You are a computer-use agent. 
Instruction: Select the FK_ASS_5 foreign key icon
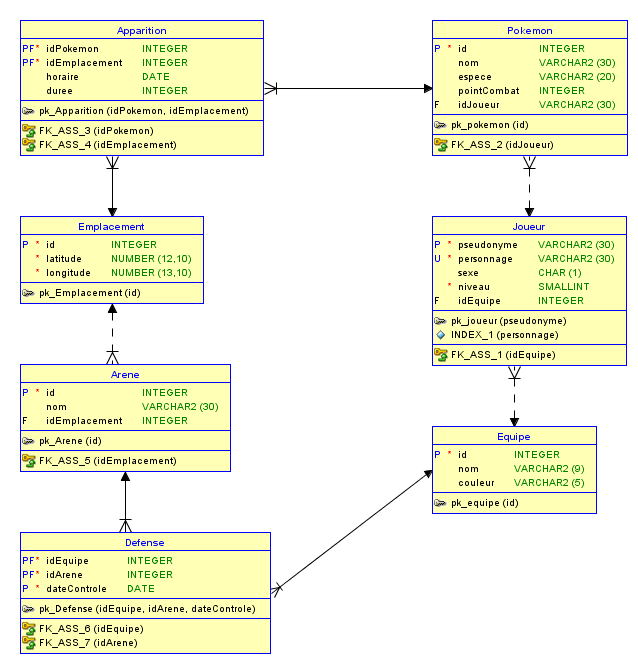pyautogui.click(x=29, y=461)
